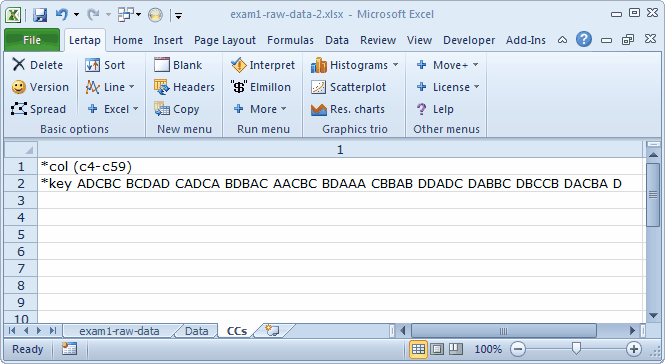This screenshot has height=364, width=665.
Task: Open the Add-Ins ribbon tab
Action: (525, 40)
